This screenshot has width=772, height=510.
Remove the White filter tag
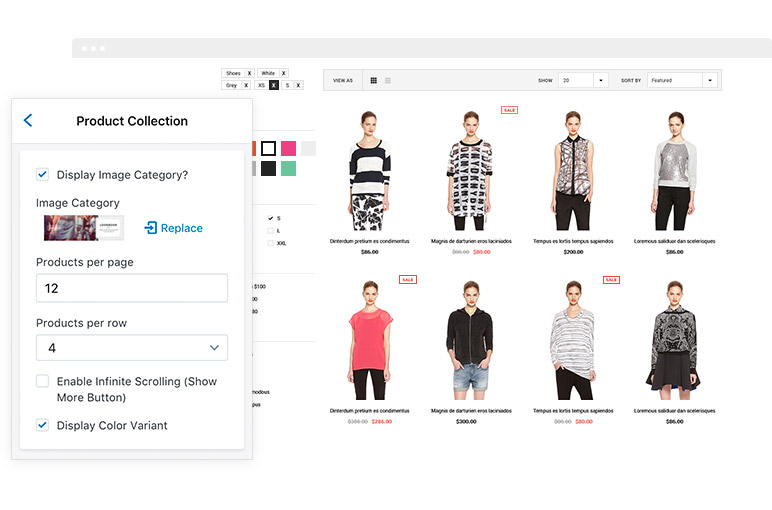point(284,73)
